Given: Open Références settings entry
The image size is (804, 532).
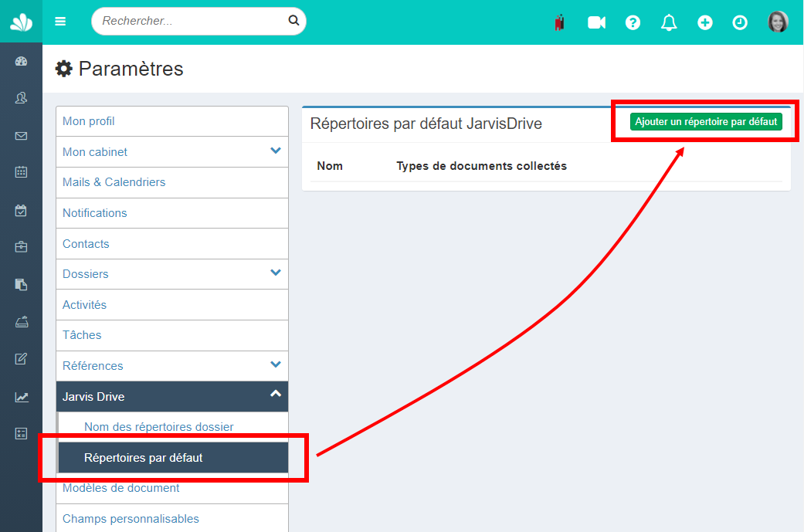Looking at the screenshot, I should click(172, 366).
